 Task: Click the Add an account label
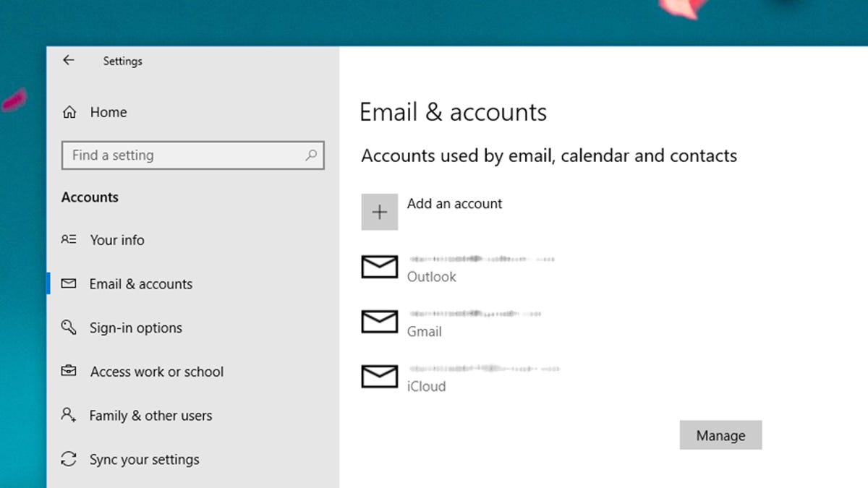(454, 204)
